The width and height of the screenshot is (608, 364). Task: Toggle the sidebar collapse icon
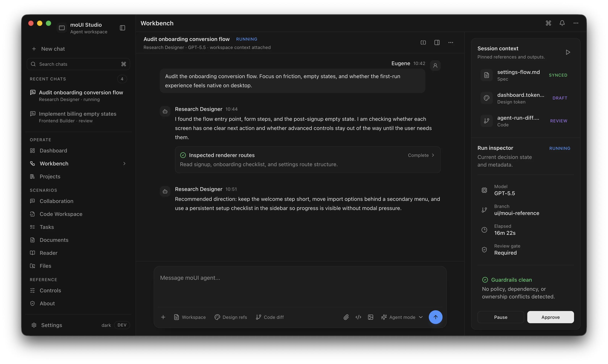[122, 28]
